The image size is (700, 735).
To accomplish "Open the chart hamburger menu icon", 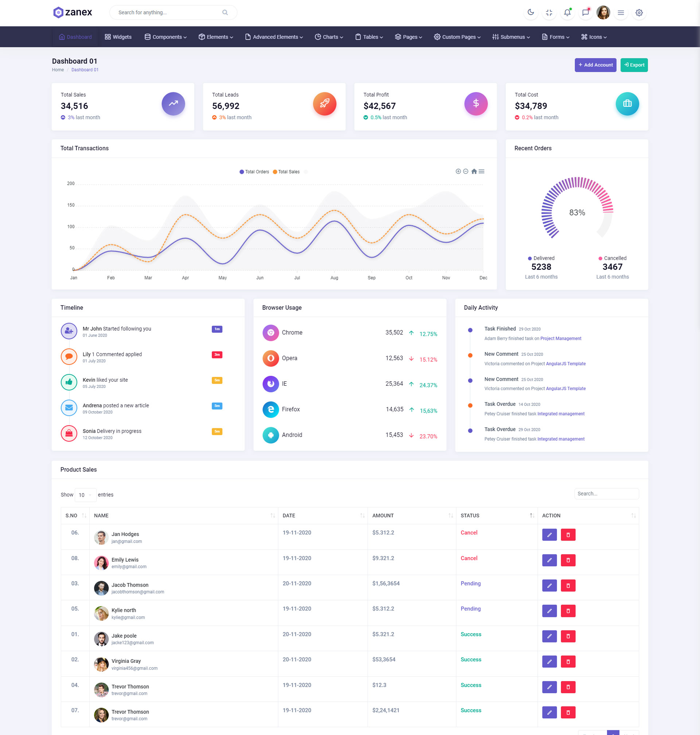I will (x=482, y=171).
